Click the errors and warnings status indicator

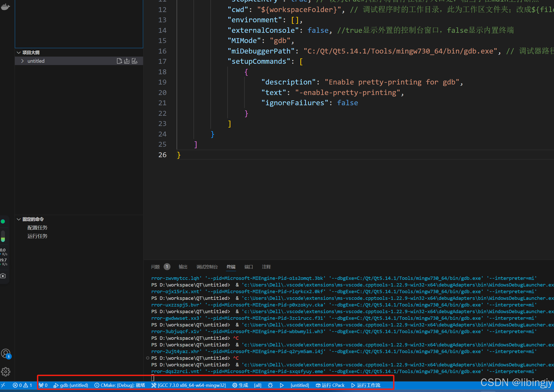22,385
